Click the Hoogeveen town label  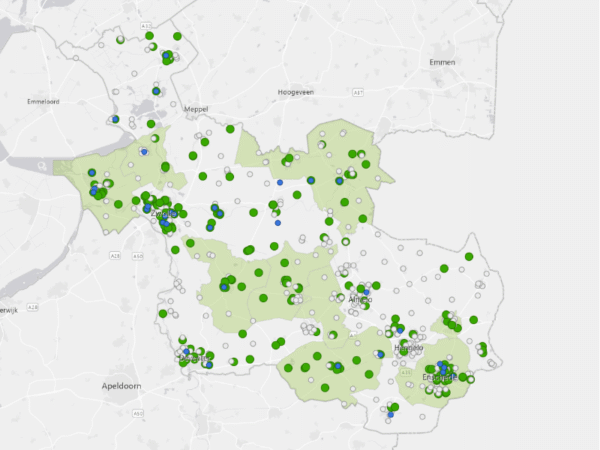[297, 92]
